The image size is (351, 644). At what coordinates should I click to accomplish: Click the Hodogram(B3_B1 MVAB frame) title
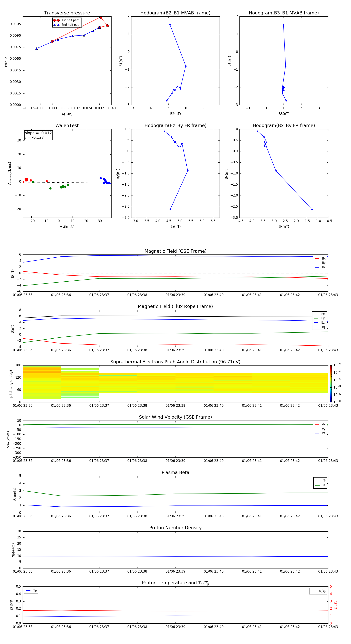[284, 13]
